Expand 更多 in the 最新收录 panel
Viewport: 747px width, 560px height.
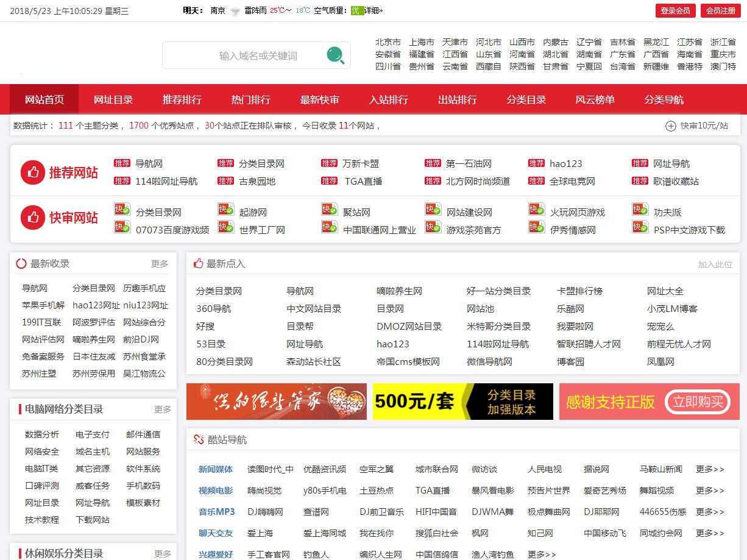point(161,263)
